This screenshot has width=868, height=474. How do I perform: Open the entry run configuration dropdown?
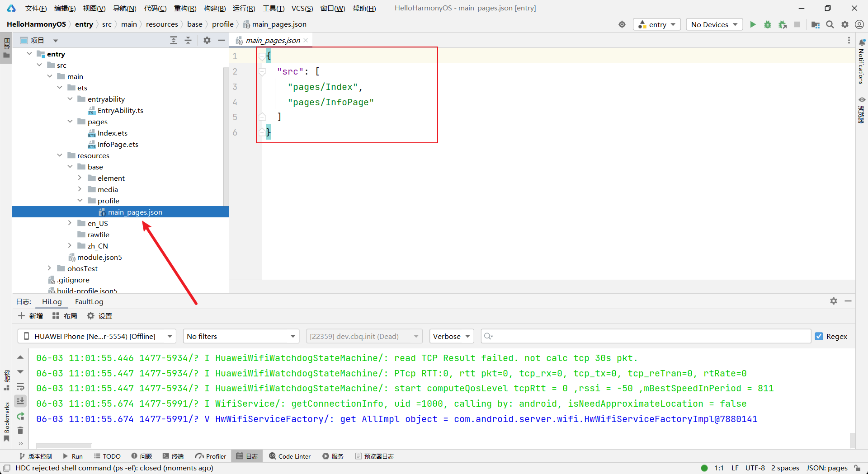pyautogui.click(x=657, y=24)
